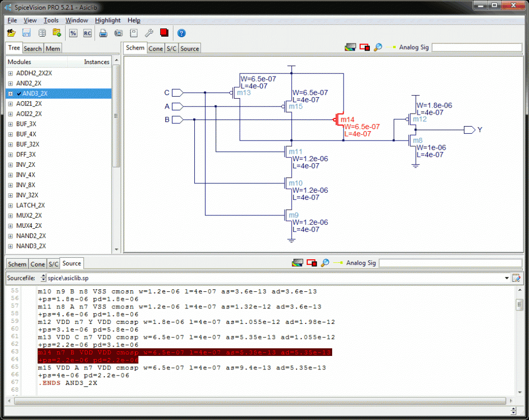Screen dimensions: 529x420
Task: Toggle the red highlight square on the main toolbar
Action: pyautogui.click(x=163, y=33)
